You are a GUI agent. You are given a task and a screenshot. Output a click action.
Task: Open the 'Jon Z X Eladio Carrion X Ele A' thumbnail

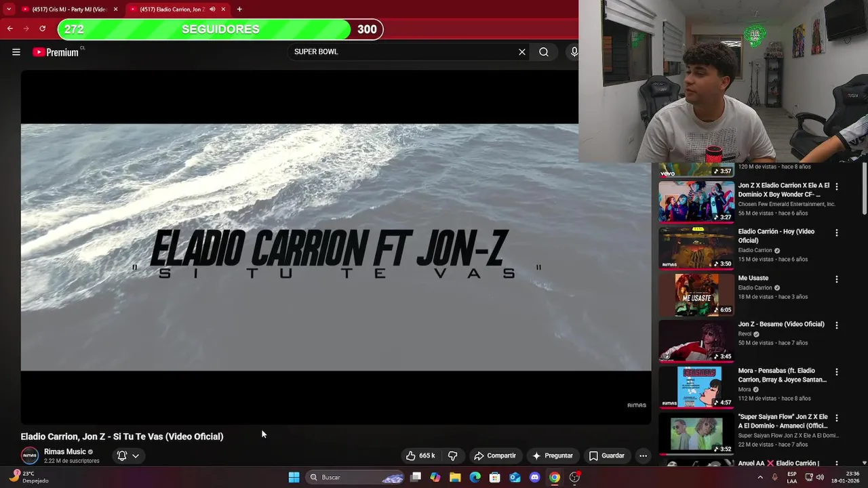696,201
